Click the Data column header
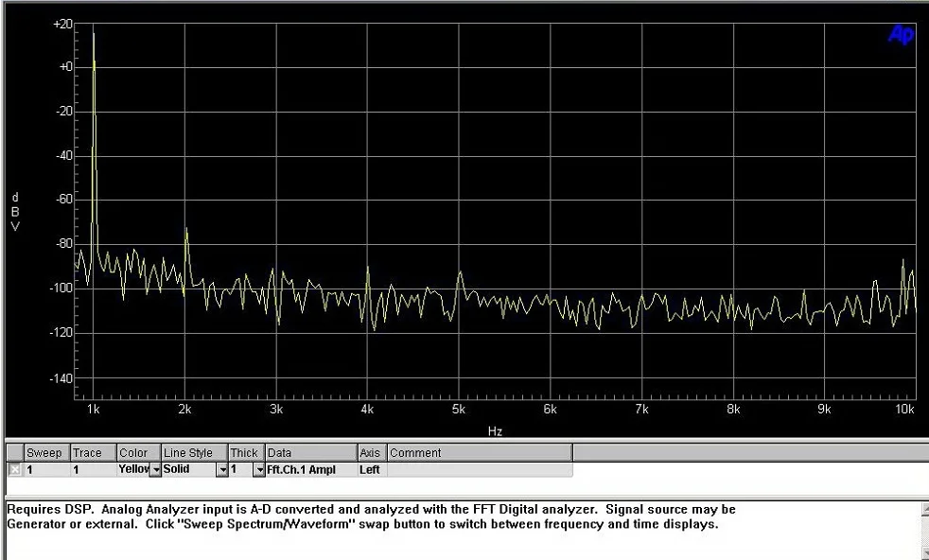The width and height of the screenshot is (929, 560). pyautogui.click(x=311, y=453)
